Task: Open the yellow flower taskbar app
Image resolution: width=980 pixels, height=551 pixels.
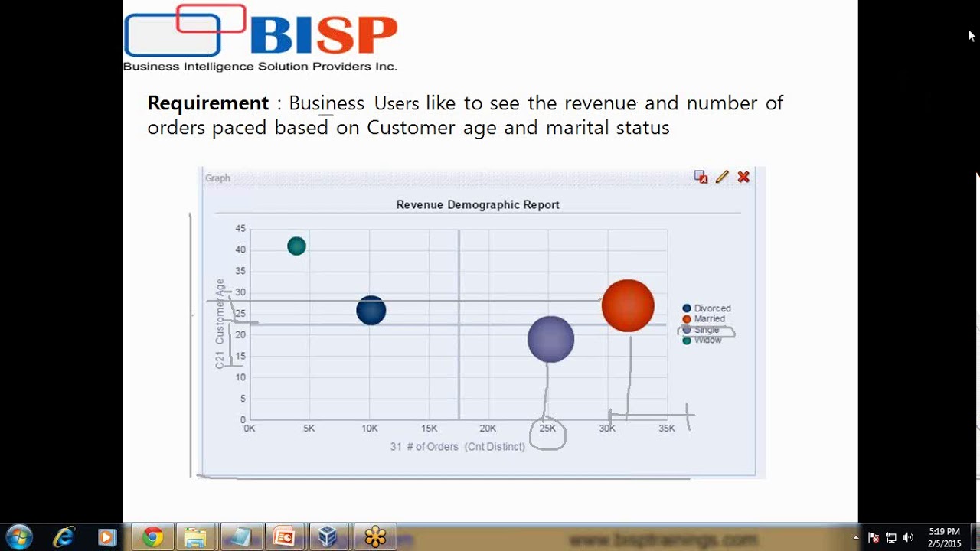Action: click(375, 537)
